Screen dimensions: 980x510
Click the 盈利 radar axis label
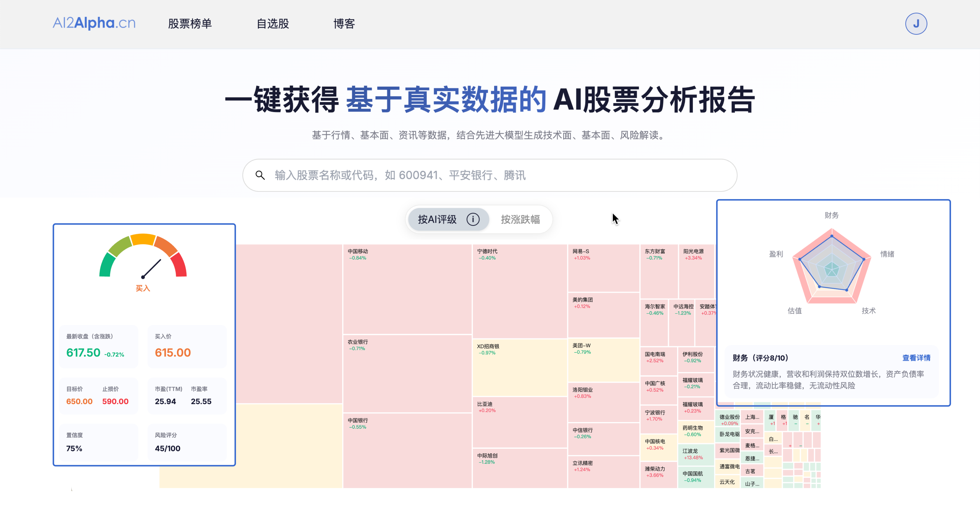coord(776,254)
